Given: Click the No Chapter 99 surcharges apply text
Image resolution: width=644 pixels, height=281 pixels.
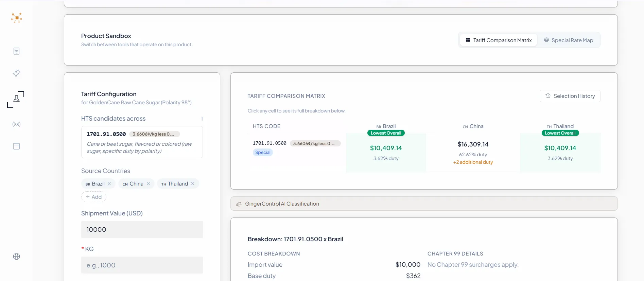Looking at the screenshot, I should (473, 264).
